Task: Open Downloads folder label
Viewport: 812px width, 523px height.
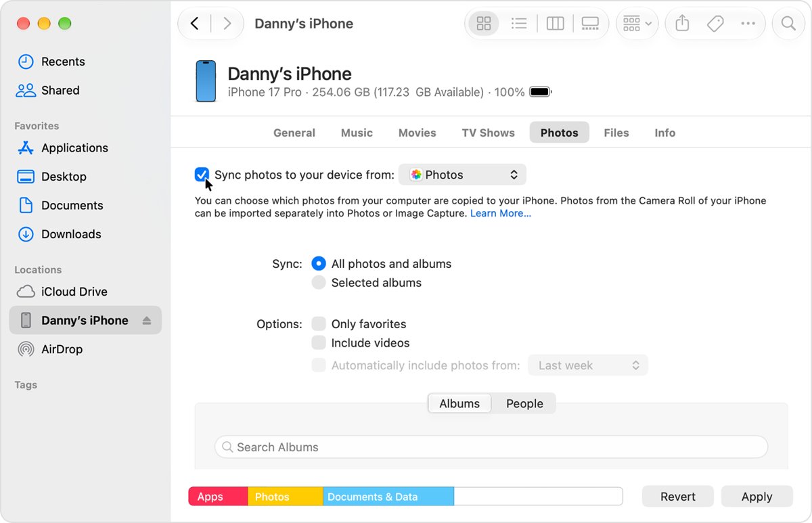Action: click(x=71, y=234)
